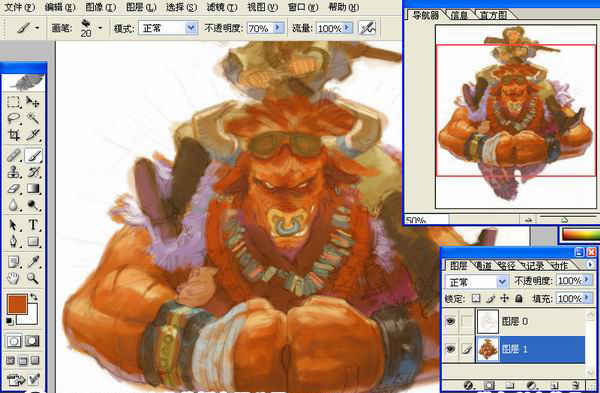Select the Hand tool
Viewport: 600px width, 393px height.
click(14, 278)
